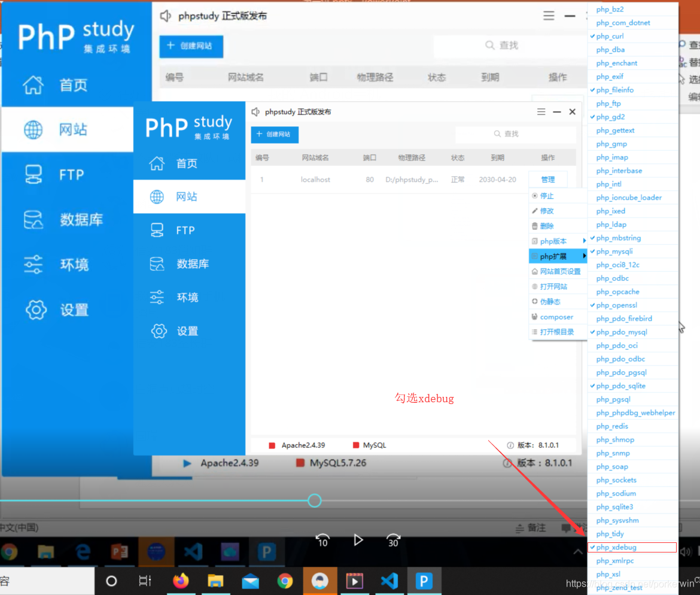Uncheck php_xdebug extension
Viewport: 700px width, 595px height.
pos(632,547)
